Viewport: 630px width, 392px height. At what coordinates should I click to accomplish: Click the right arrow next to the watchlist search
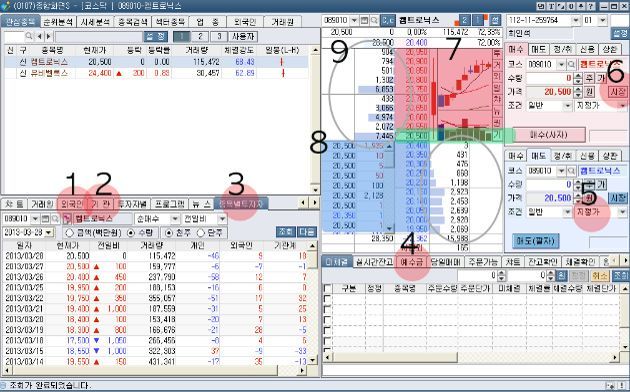49,37
